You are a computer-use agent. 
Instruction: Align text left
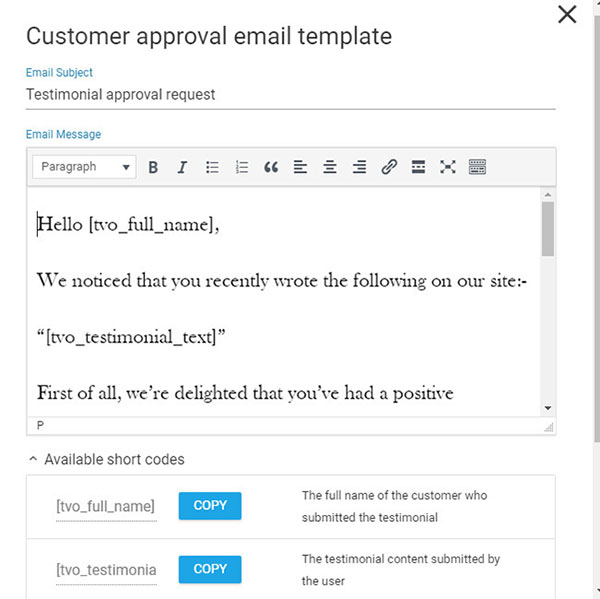tap(300, 168)
